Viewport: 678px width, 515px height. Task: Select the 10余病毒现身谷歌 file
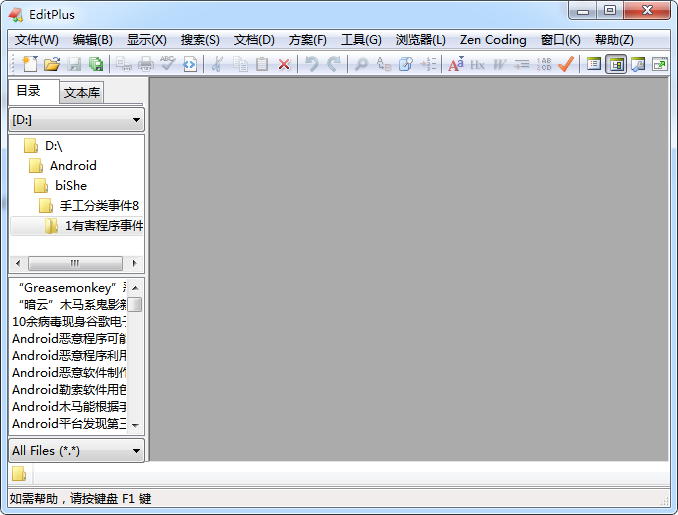69,322
